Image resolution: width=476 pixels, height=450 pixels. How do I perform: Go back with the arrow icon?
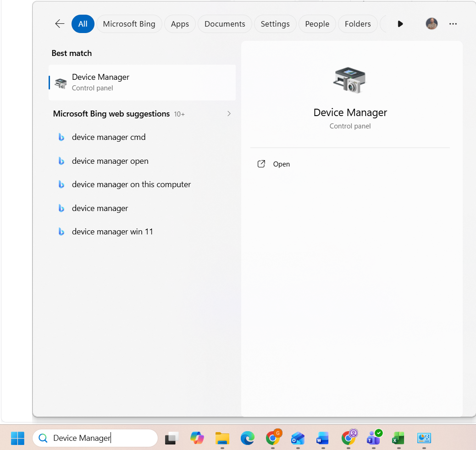tap(60, 24)
